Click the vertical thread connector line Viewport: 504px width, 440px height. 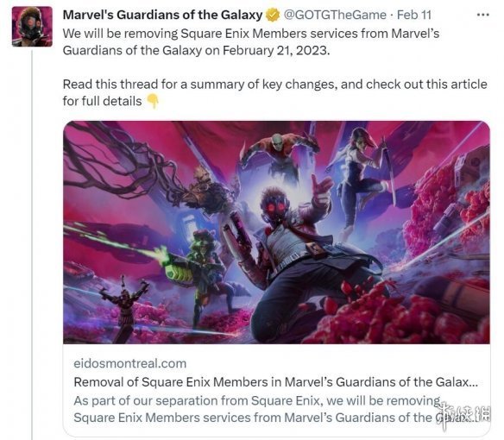[x=32, y=244]
